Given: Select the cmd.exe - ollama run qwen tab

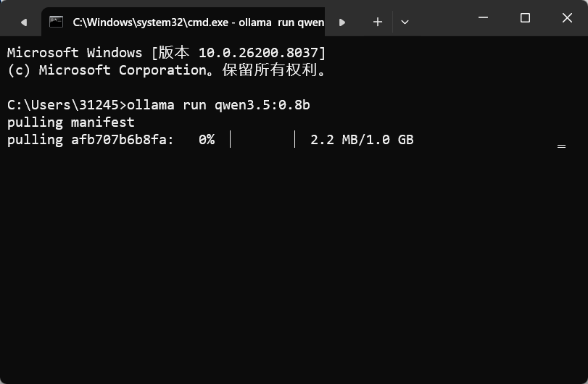Looking at the screenshot, I should (183, 22).
